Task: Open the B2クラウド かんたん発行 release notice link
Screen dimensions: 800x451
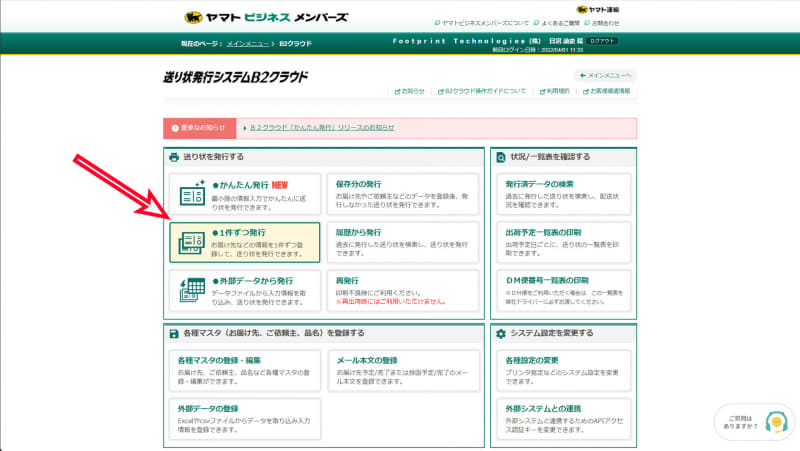Action: (322, 128)
